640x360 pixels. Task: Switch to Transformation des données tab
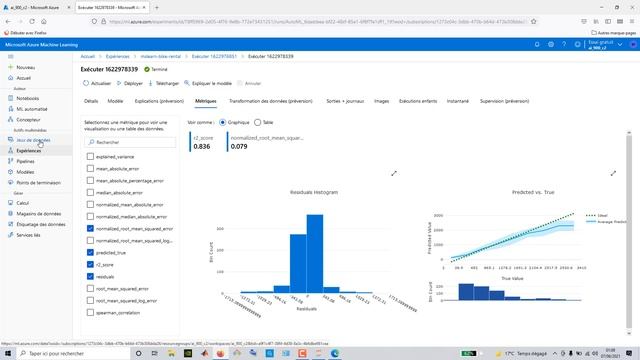coord(271,101)
